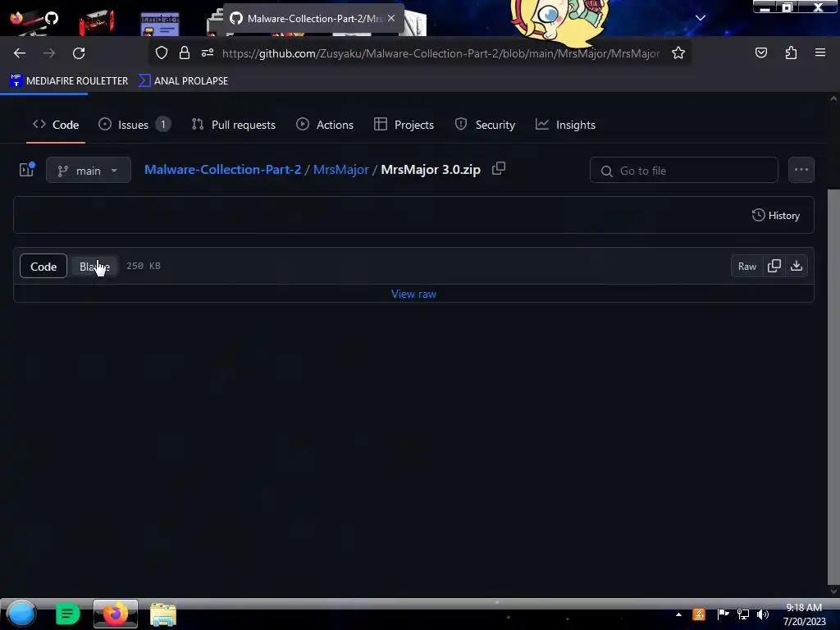
Task: Click the page vertical scrollbar
Action: tap(833, 386)
